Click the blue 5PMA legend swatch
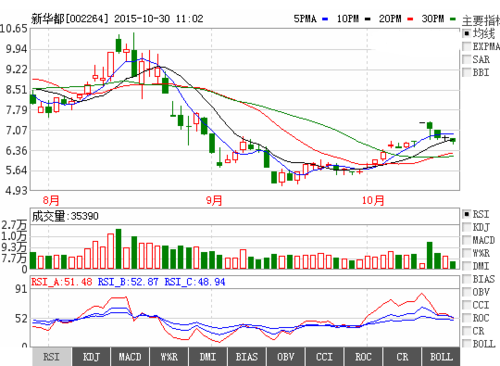The width and height of the screenshot is (500, 366). (x=325, y=19)
